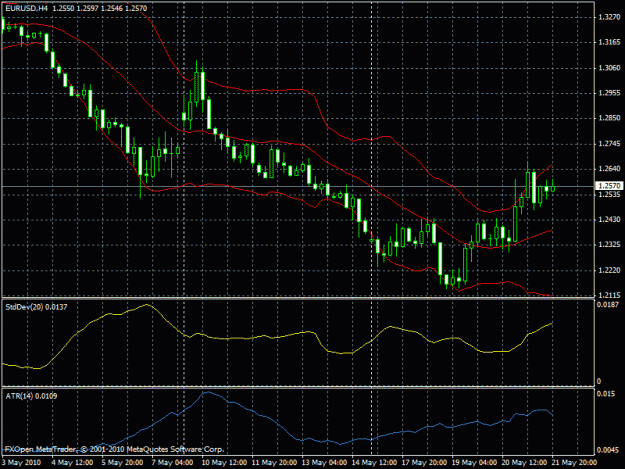This screenshot has width=625, height=469.
Task: Click the 7 May 04:00 time label
Action: [x=172, y=463]
